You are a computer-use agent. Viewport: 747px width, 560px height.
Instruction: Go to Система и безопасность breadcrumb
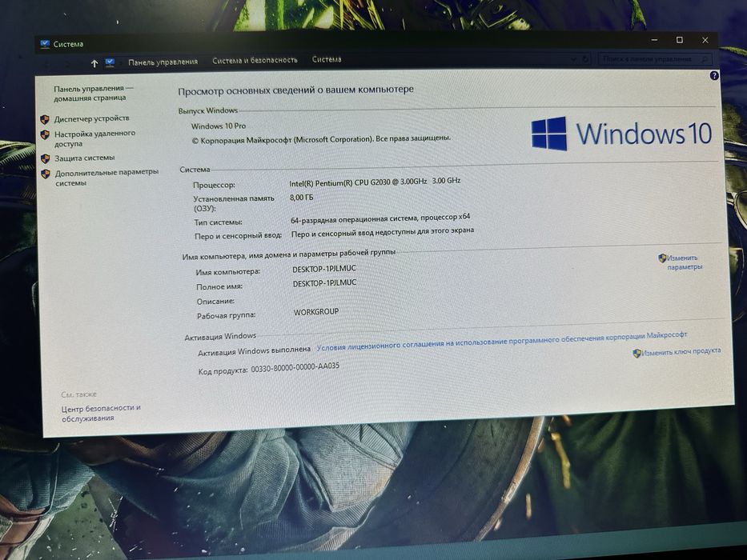pos(255,61)
